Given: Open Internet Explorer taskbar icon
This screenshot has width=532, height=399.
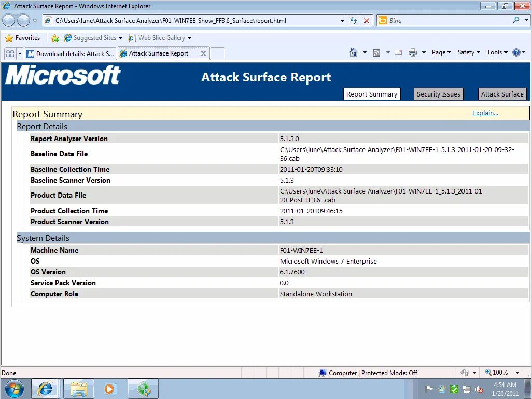Looking at the screenshot, I should pos(45,389).
